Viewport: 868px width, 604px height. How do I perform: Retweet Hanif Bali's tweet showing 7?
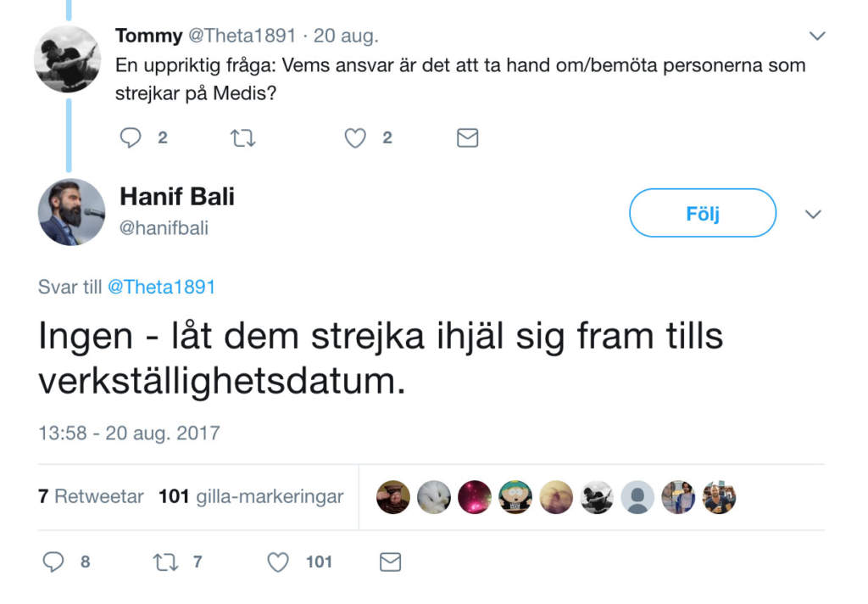[x=165, y=562]
